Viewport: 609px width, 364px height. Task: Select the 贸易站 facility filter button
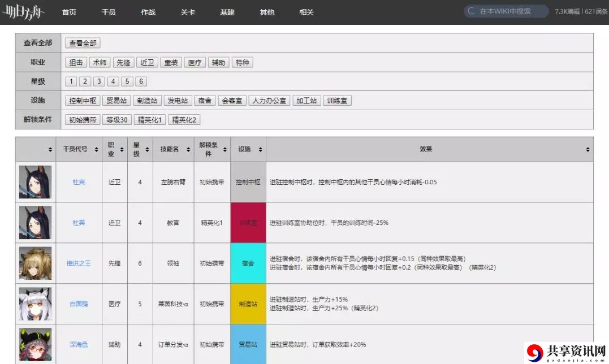coord(116,101)
